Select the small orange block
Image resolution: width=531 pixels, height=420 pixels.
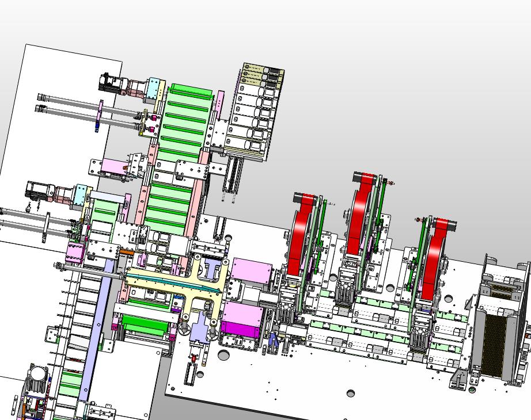pyautogui.click(x=127, y=252)
